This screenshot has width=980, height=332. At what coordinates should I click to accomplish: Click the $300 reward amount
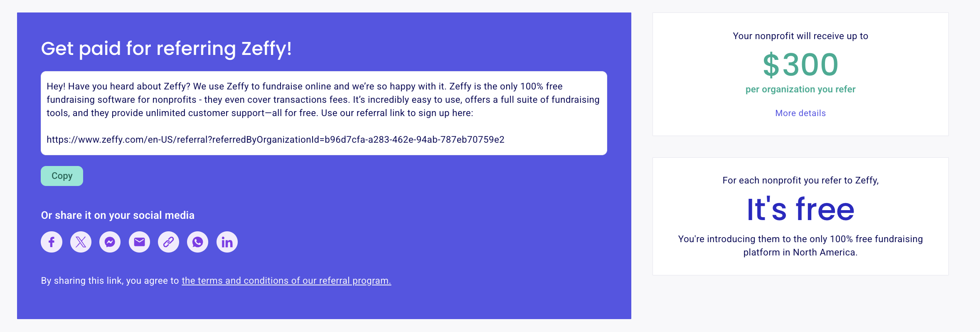tap(800, 64)
